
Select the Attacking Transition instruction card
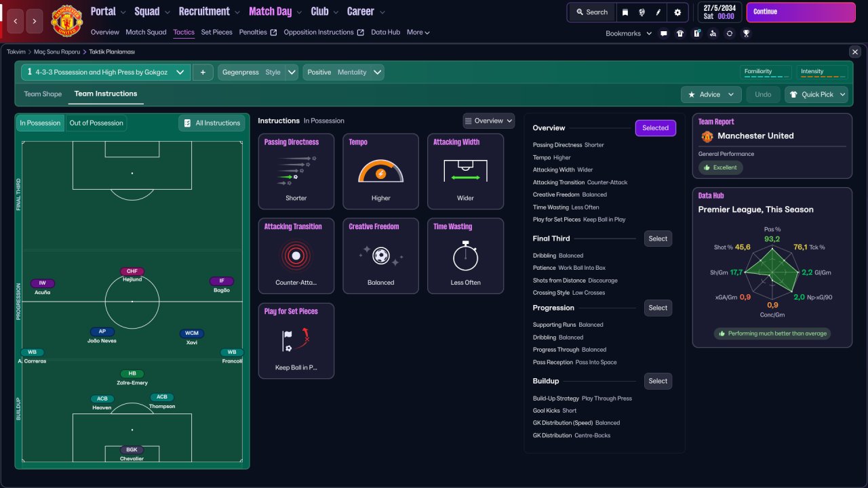tap(296, 256)
